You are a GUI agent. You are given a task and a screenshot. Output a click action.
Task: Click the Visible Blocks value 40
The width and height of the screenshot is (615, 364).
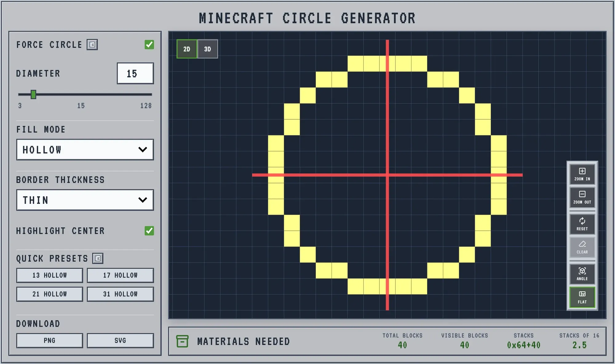point(465,345)
